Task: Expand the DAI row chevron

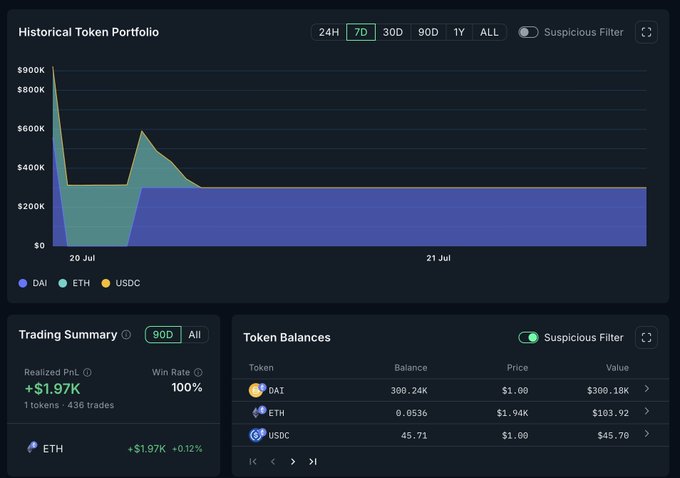Action: point(647,389)
